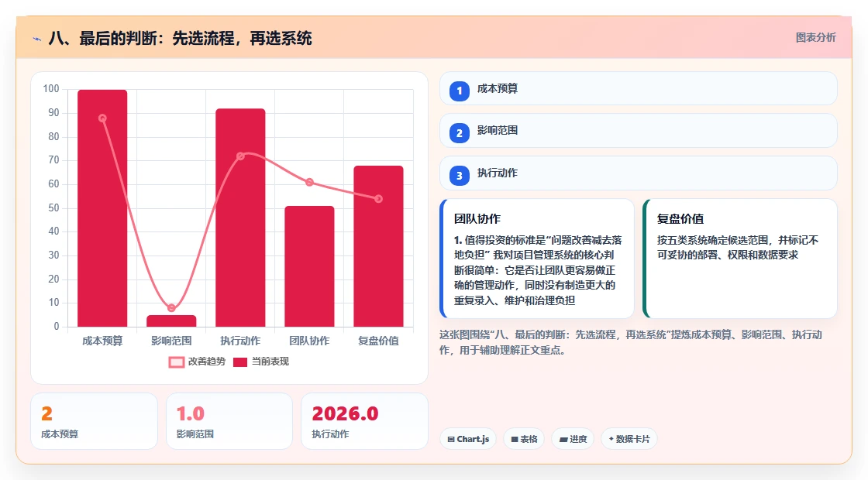Click the data card showing 1.0

click(x=229, y=421)
